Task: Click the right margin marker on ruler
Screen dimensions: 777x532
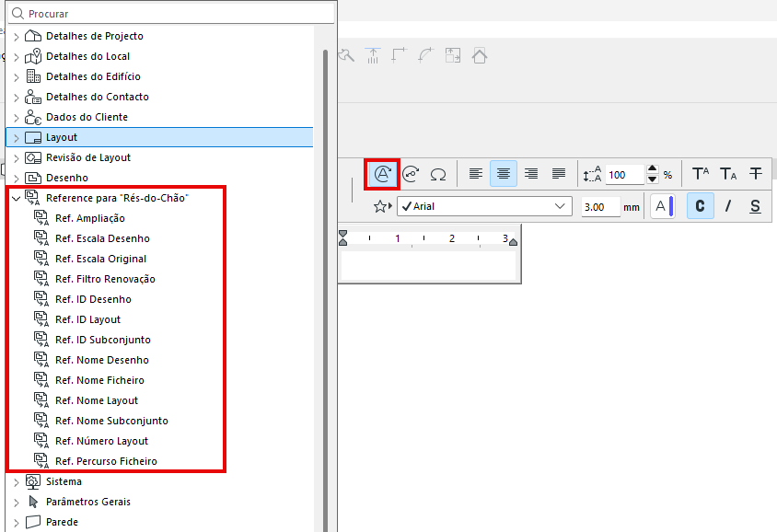Action: 514,242
